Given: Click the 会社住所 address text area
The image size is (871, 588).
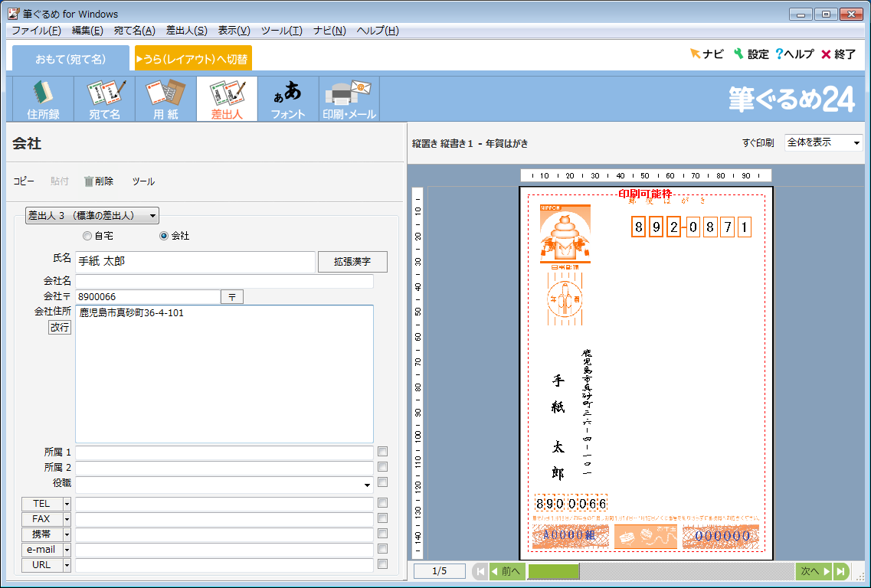Looking at the screenshot, I should (224, 374).
